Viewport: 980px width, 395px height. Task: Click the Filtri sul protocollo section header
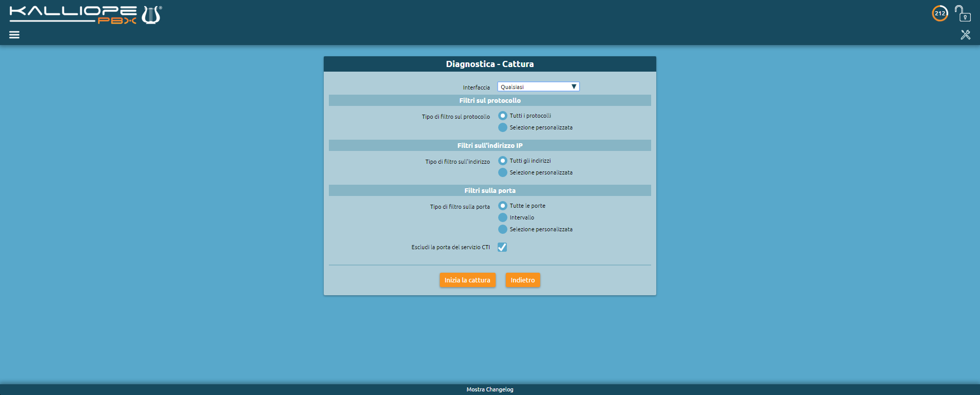pyautogui.click(x=490, y=100)
